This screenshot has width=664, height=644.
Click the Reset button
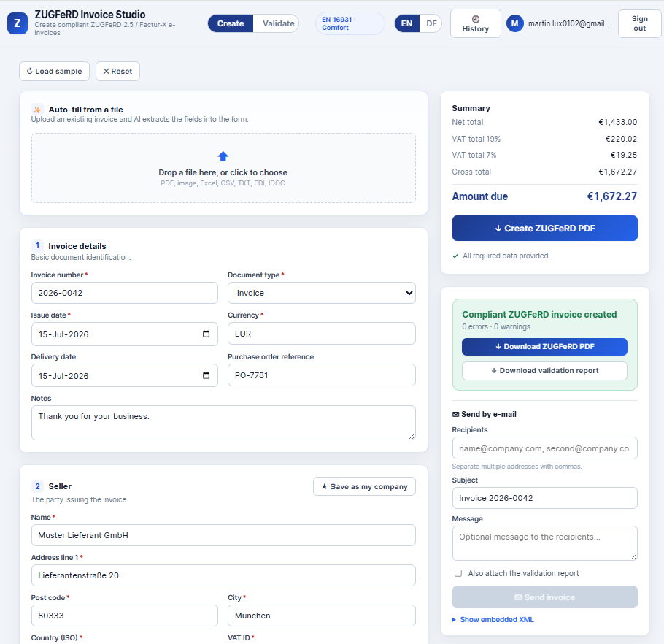point(117,71)
